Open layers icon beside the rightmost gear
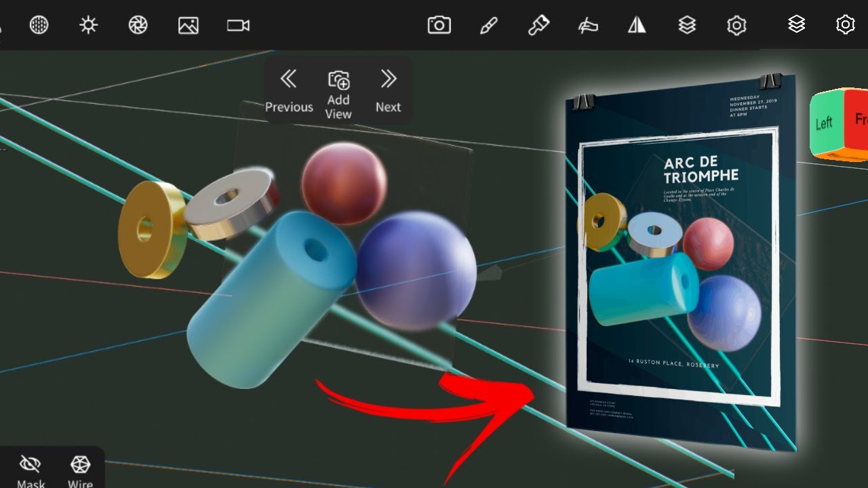 797,24
